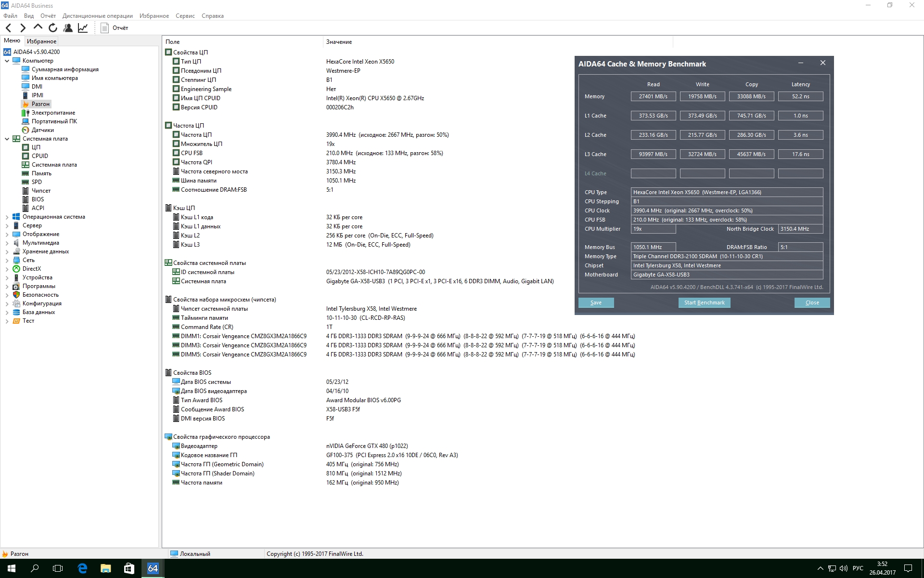
Task: Select Датчики sensors tree item
Action: pos(42,130)
